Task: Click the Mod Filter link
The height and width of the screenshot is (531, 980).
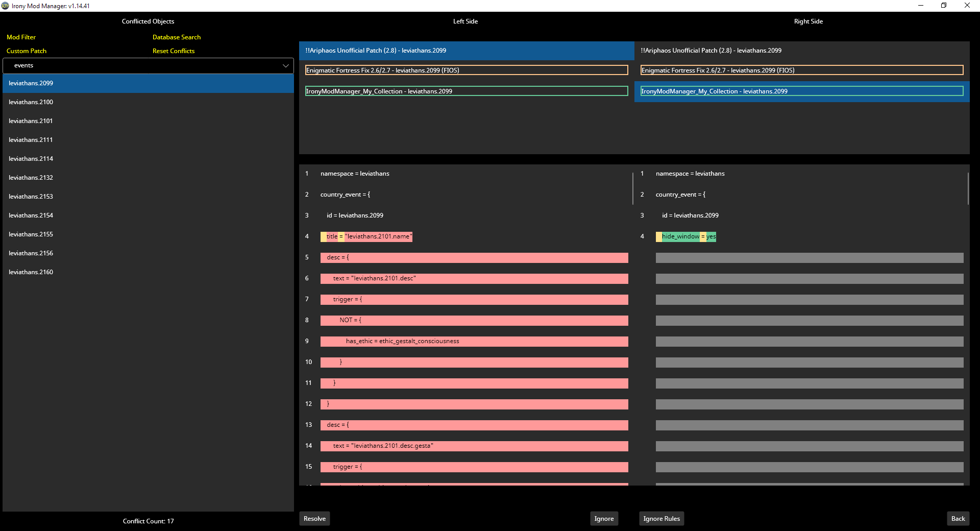Action: [x=21, y=37]
